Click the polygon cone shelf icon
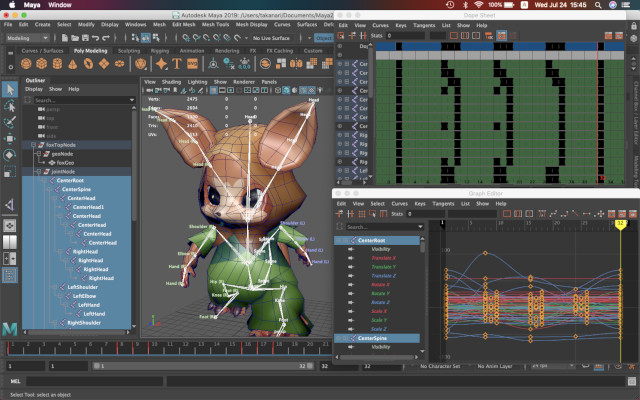640x400 pixels. (73, 64)
